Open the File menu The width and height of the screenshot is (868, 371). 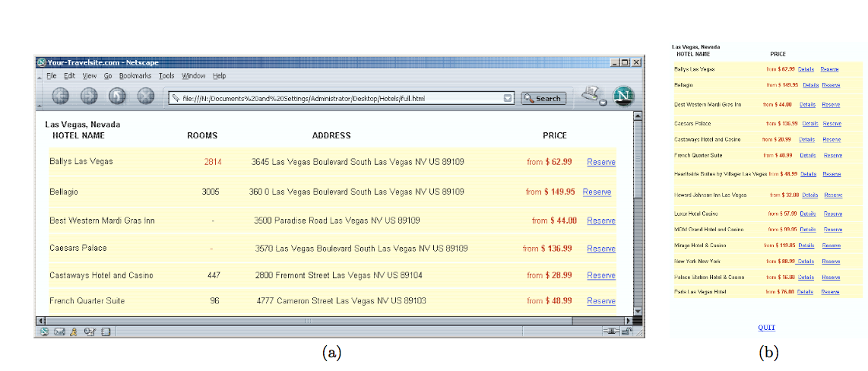point(52,76)
